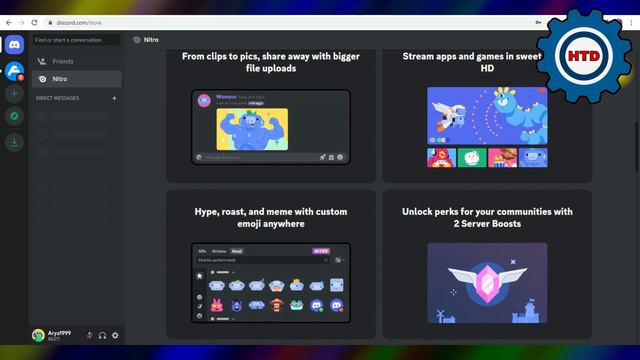
Task: Click the Download Apps arrow icon
Action: point(14,142)
